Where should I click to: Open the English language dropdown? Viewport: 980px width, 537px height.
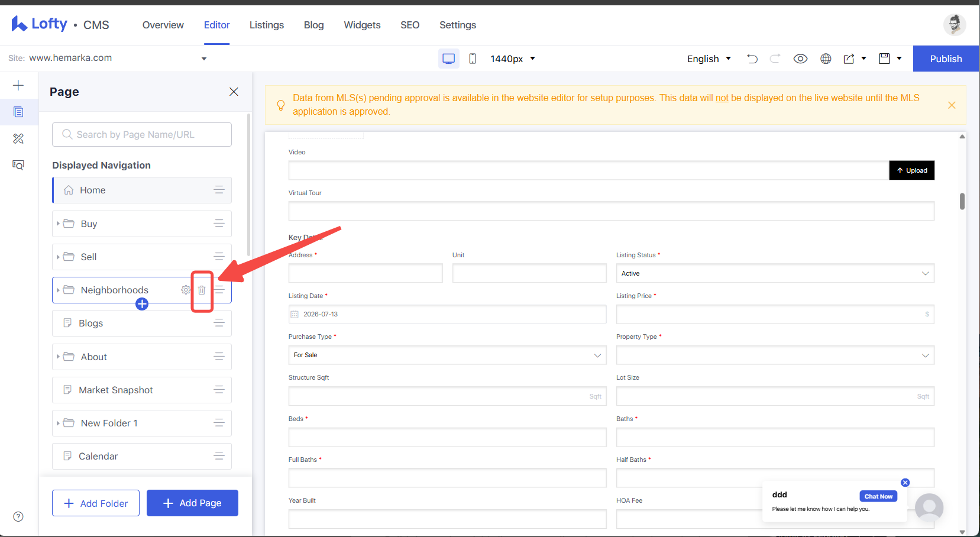pos(709,59)
